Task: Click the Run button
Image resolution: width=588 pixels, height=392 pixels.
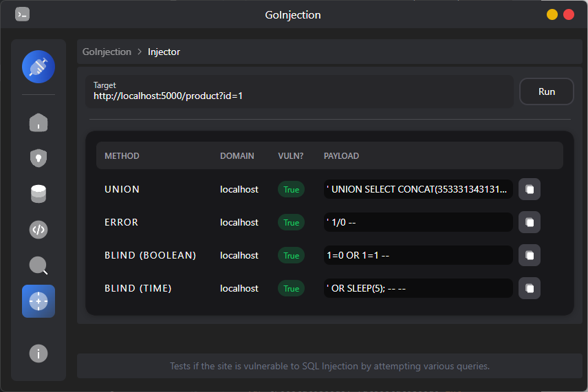Action: pyautogui.click(x=546, y=91)
